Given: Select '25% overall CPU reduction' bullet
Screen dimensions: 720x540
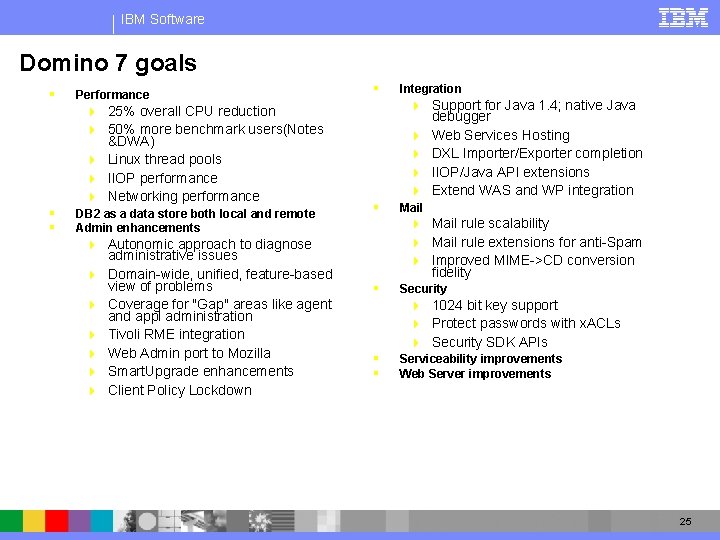Looking at the screenshot, I should [191, 111].
